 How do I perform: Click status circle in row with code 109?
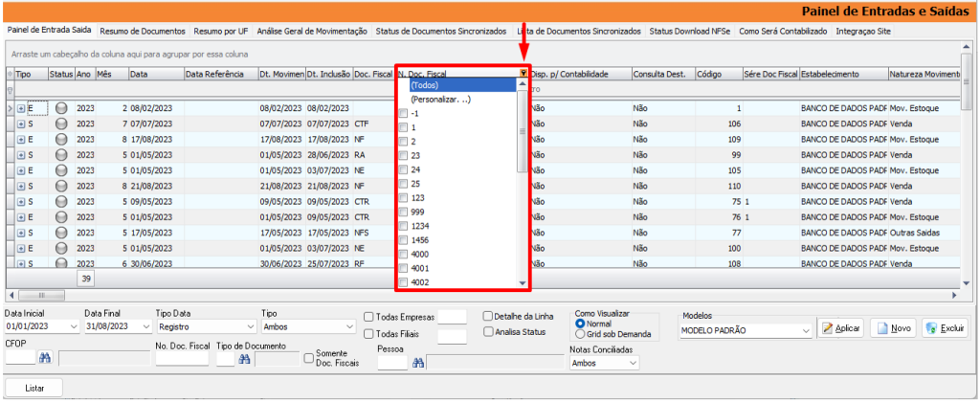(61, 140)
